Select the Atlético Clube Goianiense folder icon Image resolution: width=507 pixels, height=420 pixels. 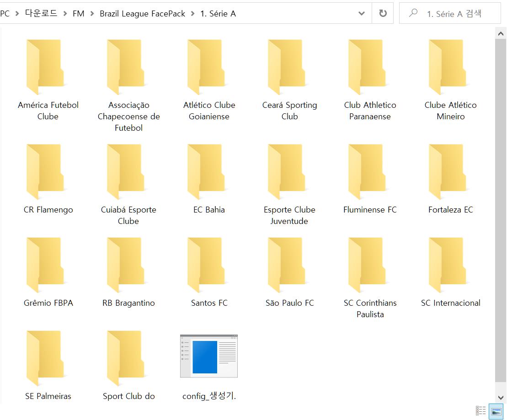pyautogui.click(x=206, y=67)
